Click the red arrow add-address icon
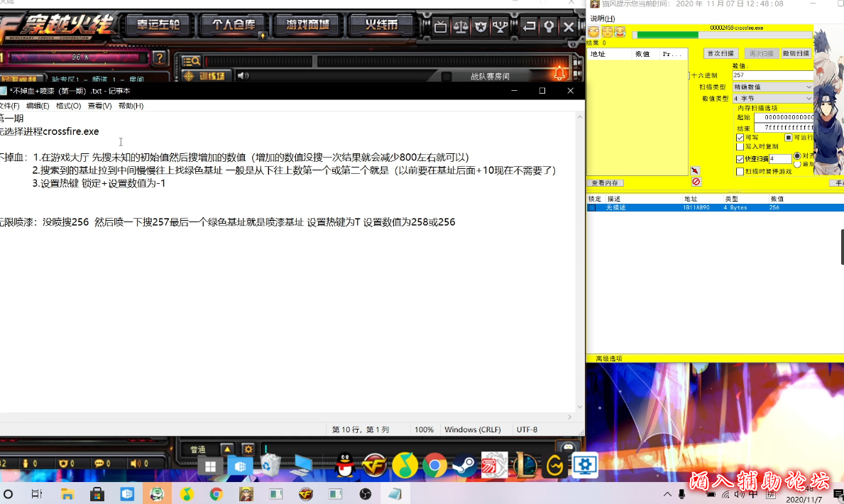 [x=695, y=171]
